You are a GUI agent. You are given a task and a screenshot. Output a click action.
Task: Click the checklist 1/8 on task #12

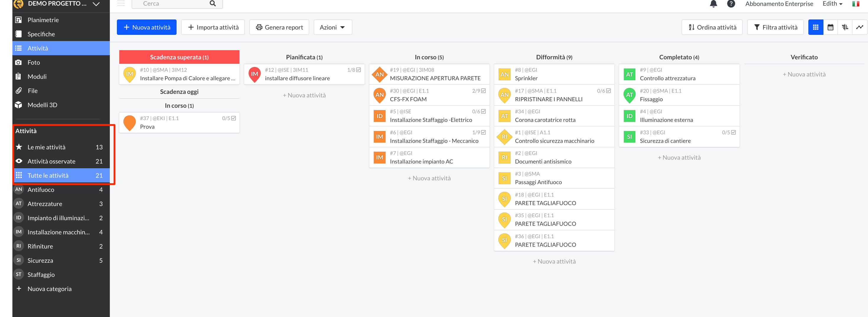tap(354, 70)
